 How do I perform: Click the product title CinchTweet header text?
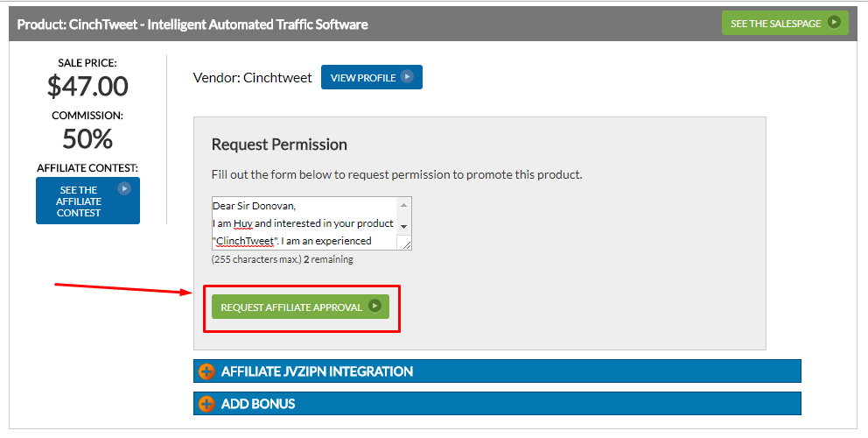pyautogui.click(x=192, y=25)
